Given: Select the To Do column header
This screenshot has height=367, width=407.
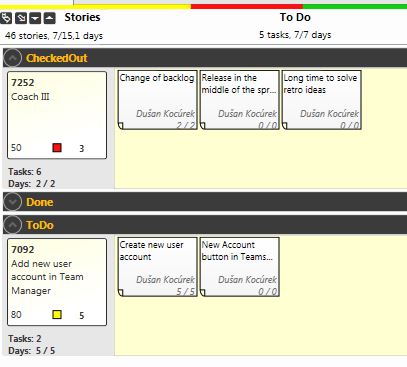Looking at the screenshot, I should click(295, 17).
